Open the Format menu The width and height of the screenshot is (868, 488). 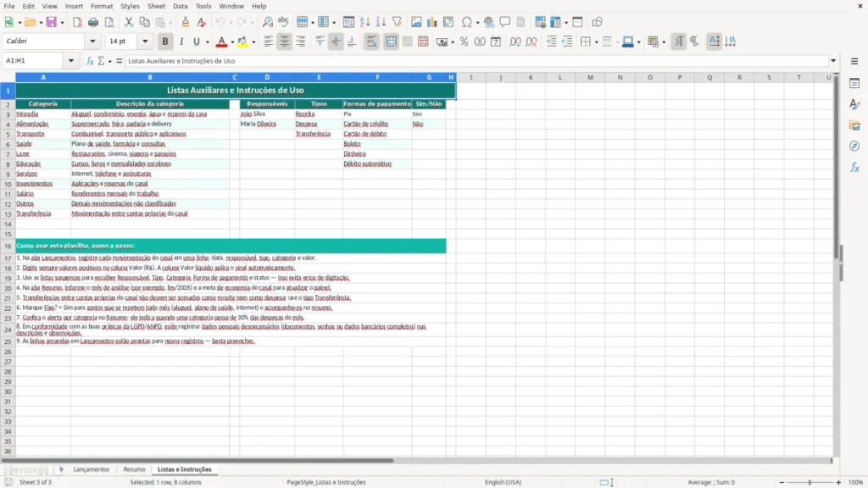102,6
